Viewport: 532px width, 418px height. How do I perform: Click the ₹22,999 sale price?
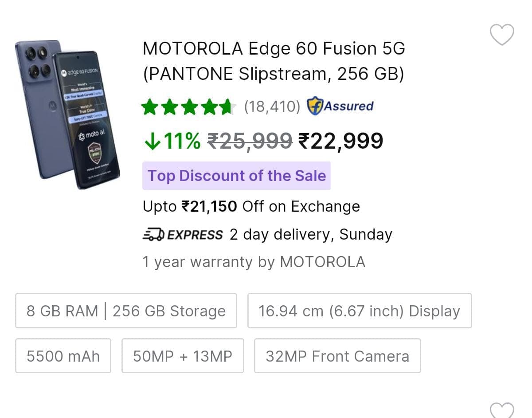340,141
